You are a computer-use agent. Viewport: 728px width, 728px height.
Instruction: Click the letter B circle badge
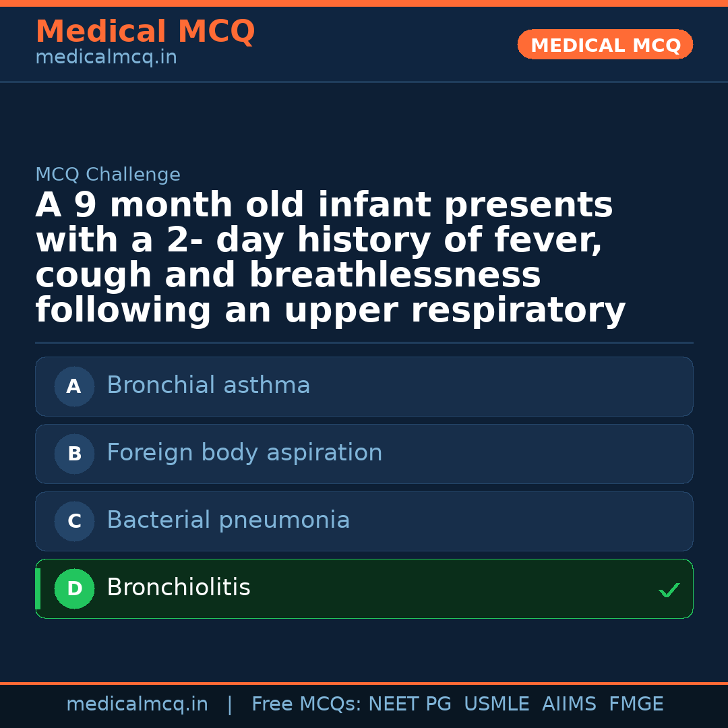point(74,454)
